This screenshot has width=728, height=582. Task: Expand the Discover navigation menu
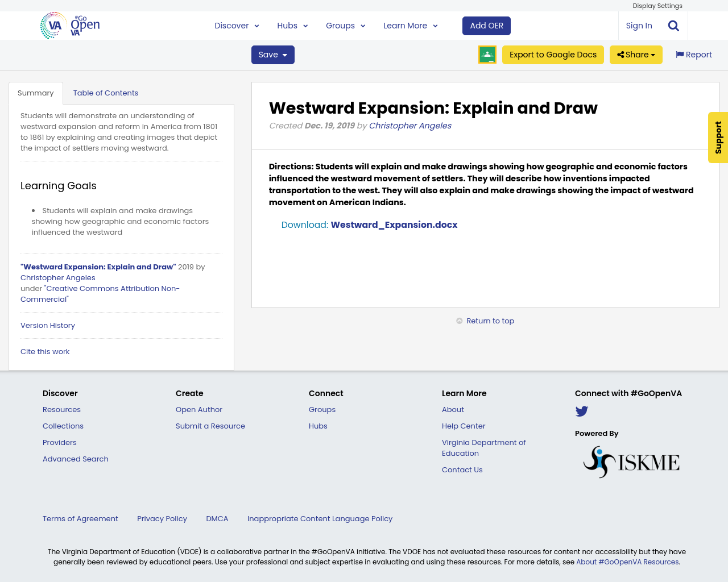[236, 25]
